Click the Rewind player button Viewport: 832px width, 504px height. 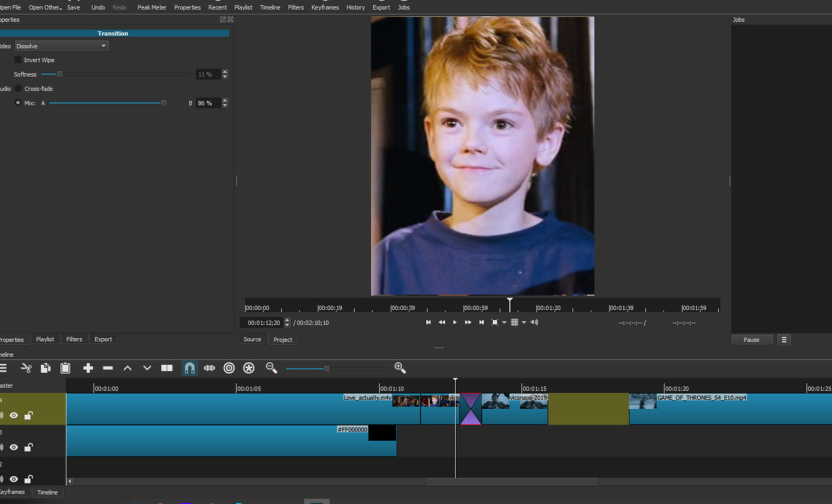[442, 323]
